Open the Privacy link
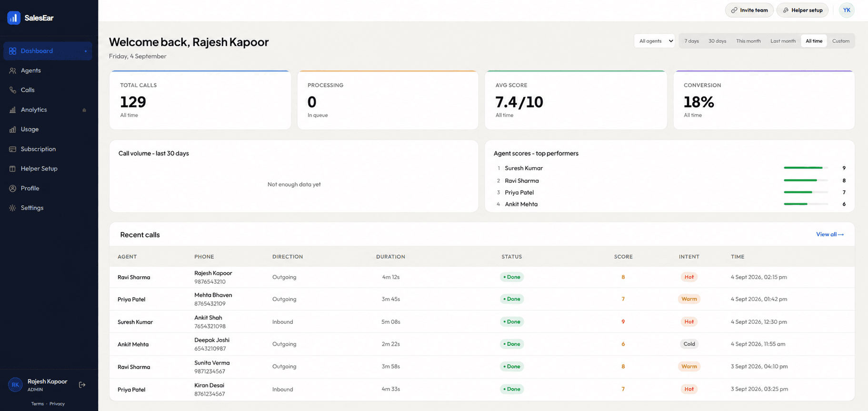 point(57,404)
